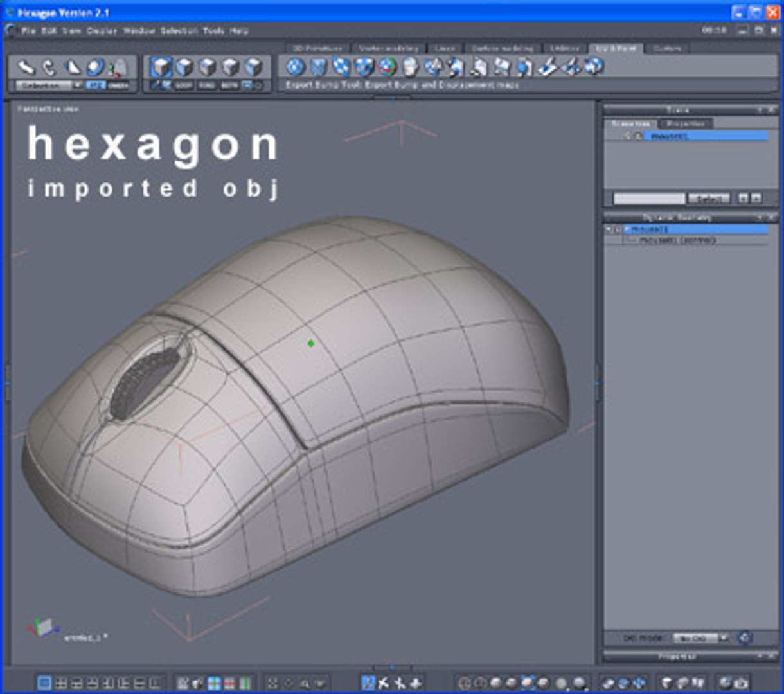Click the Select button in Scene panel
784x694 pixels.
(x=708, y=199)
